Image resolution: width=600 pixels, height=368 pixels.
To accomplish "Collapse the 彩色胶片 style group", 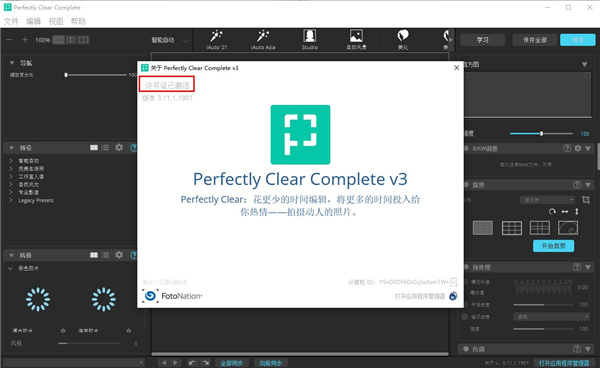I will (11, 269).
